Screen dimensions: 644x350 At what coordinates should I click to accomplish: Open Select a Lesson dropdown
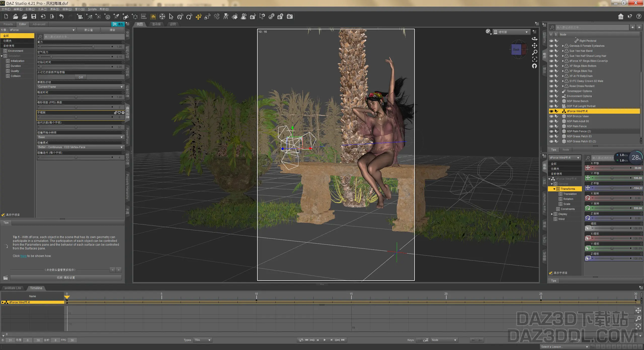(564, 347)
